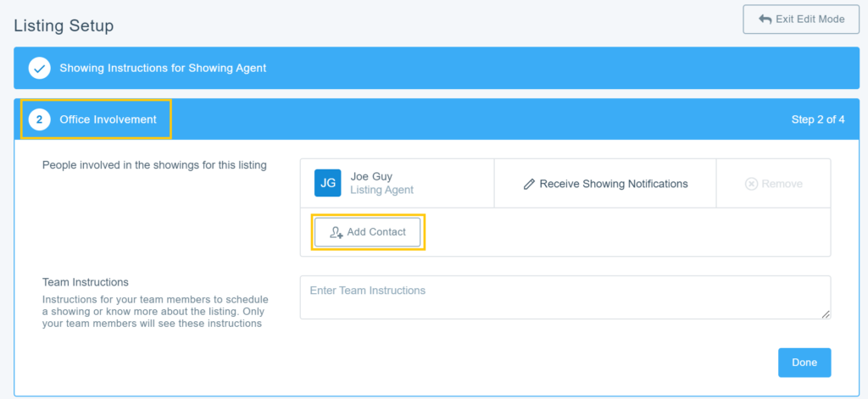Expand the Showing Instructions for Showing Agent section
This screenshot has height=399, width=868.
pyautogui.click(x=163, y=68)
